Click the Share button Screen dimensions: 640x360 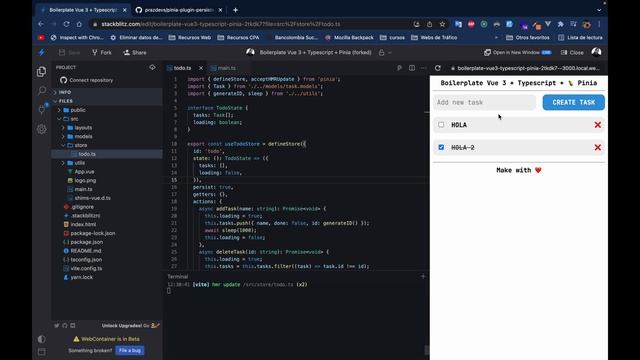tap(135, 52)
